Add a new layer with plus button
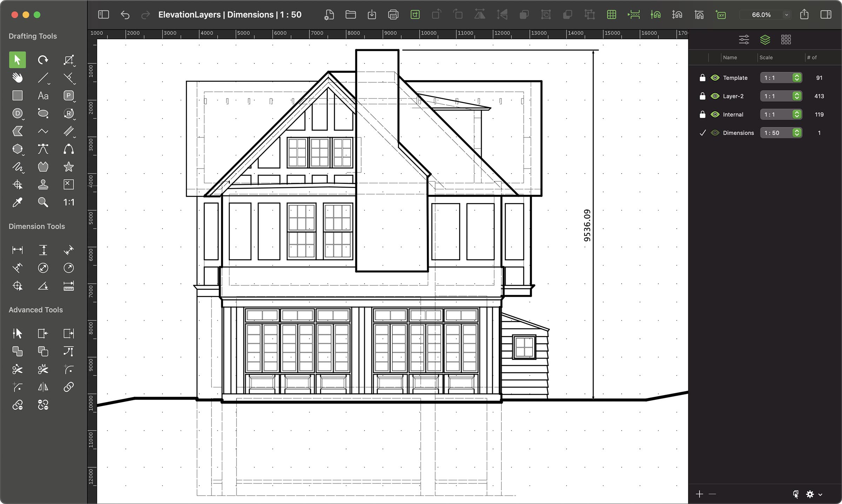This screenshot has width=842, height=504. (699, 494)
